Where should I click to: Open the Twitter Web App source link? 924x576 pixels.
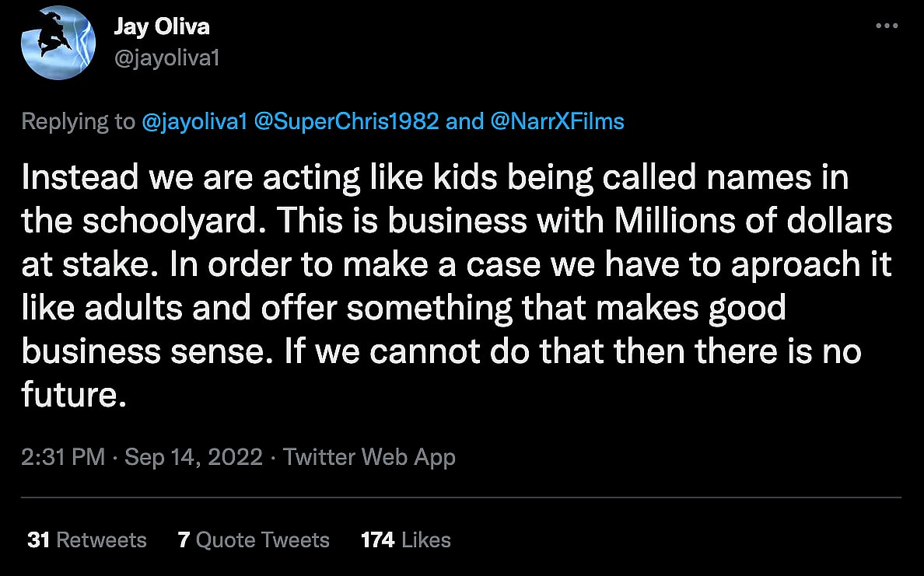369,456
